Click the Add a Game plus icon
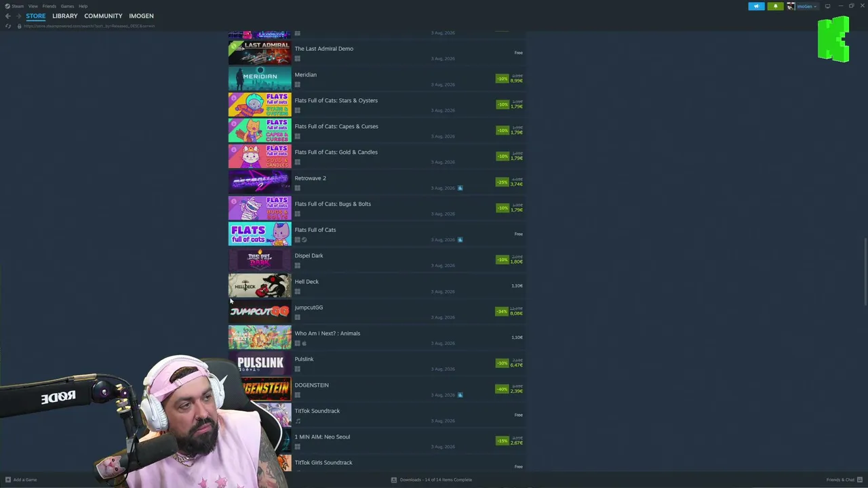The image size is (868, 488). click(x=7, y=480)
